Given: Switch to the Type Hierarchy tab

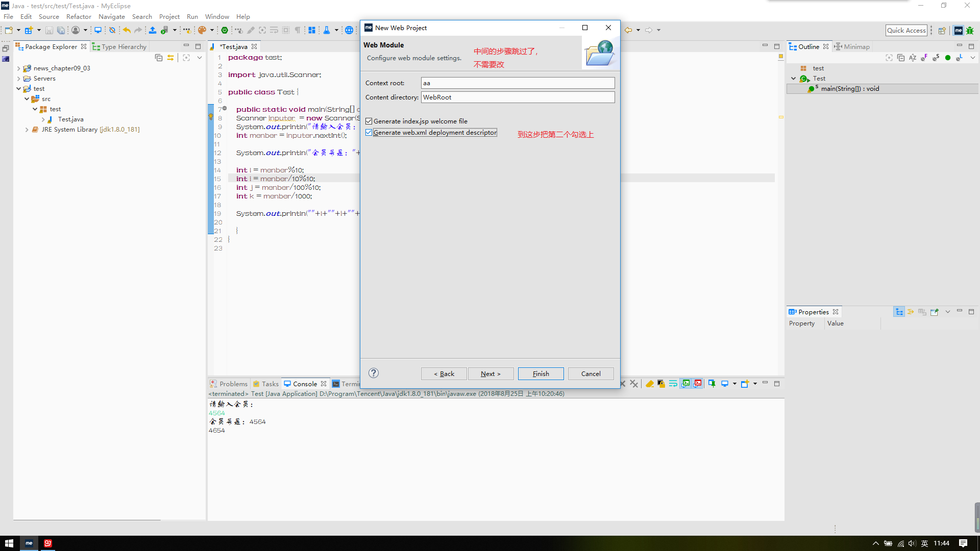Looking at the screenshot, I should (x=123, y=46).
